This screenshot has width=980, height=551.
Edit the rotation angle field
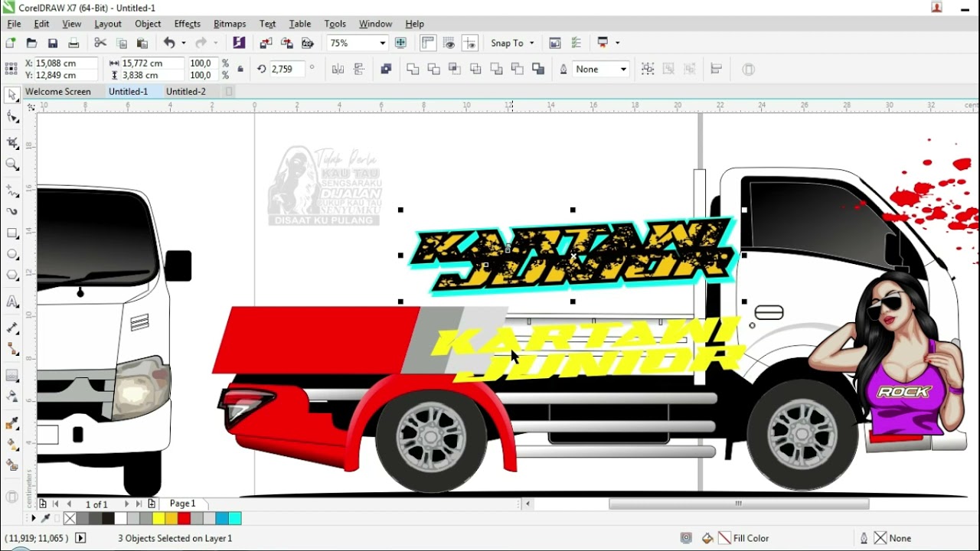286,69
